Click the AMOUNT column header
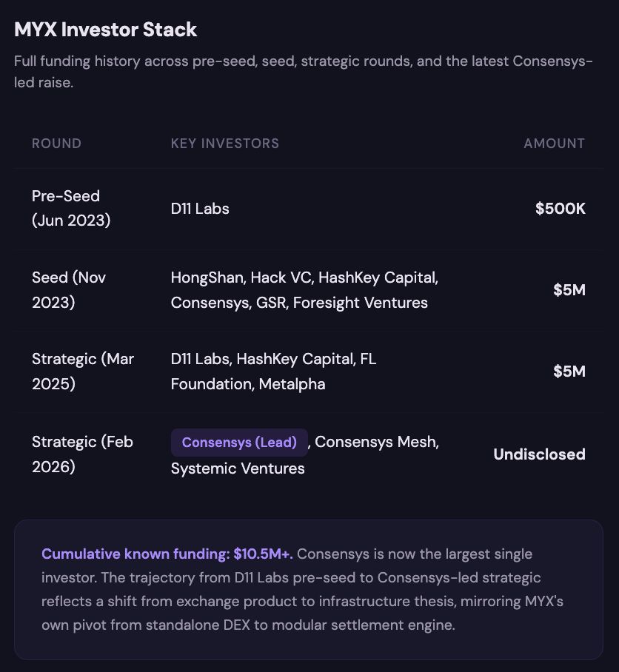The image size is (619, 672). tap(554, 144)
